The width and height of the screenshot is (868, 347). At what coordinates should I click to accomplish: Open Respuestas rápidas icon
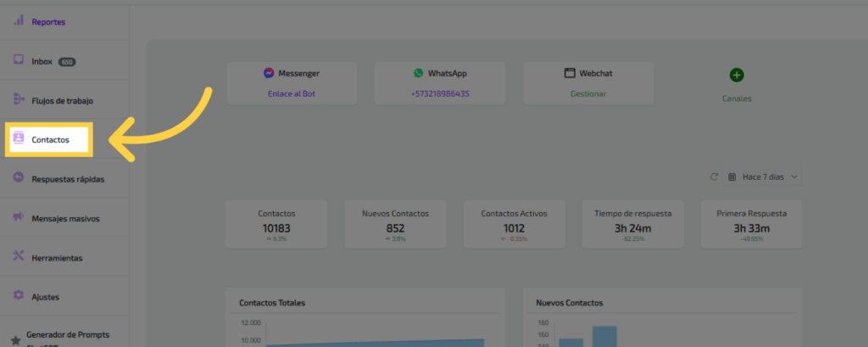[19, 178]
